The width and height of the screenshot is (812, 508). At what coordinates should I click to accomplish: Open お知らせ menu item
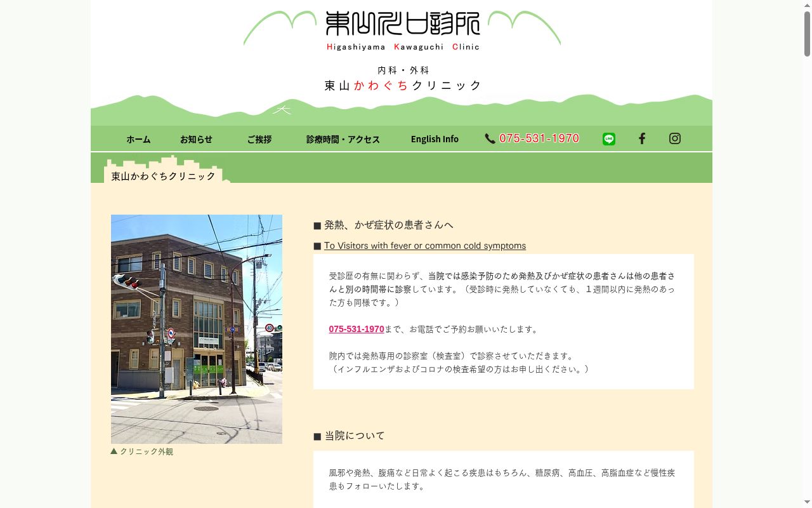coord(196,139)
